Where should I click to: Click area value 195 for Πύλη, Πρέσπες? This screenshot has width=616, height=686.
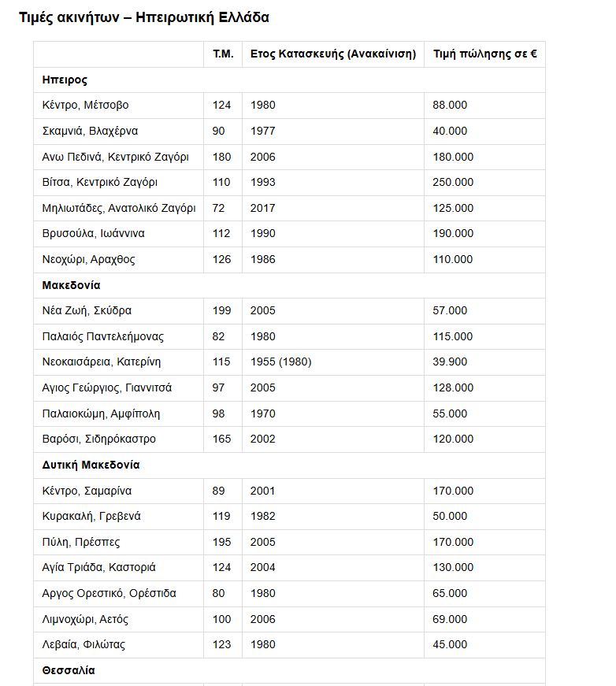coord(222,542)
